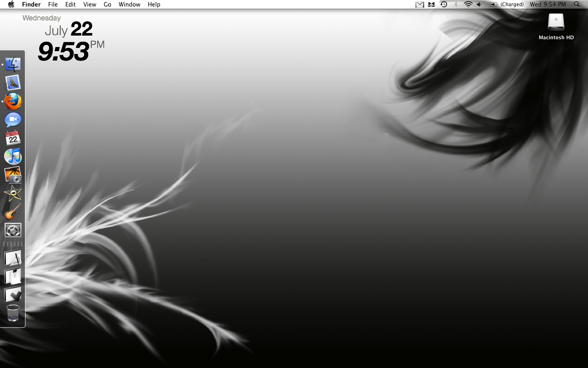Open the Edit menu
Viewport: 588px width, 368px height.
(x=70, y=4)
